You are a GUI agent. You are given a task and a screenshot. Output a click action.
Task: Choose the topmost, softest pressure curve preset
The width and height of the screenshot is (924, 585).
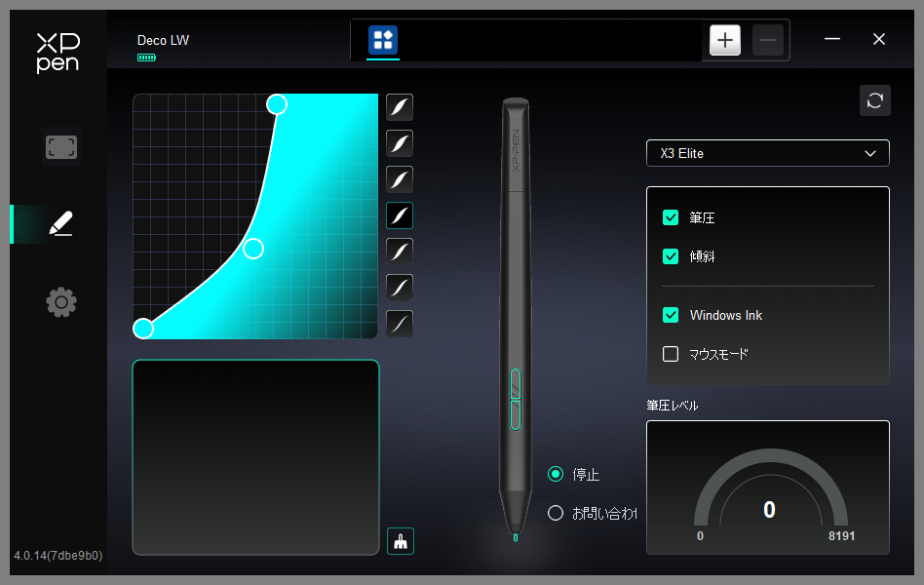coord(400,107)
